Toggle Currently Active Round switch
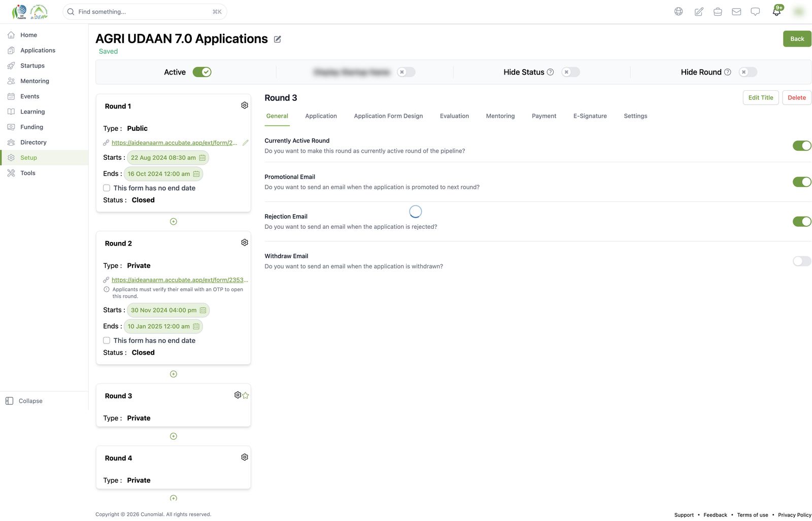Viewport: 812px width, 521px height. coord(802,146)
